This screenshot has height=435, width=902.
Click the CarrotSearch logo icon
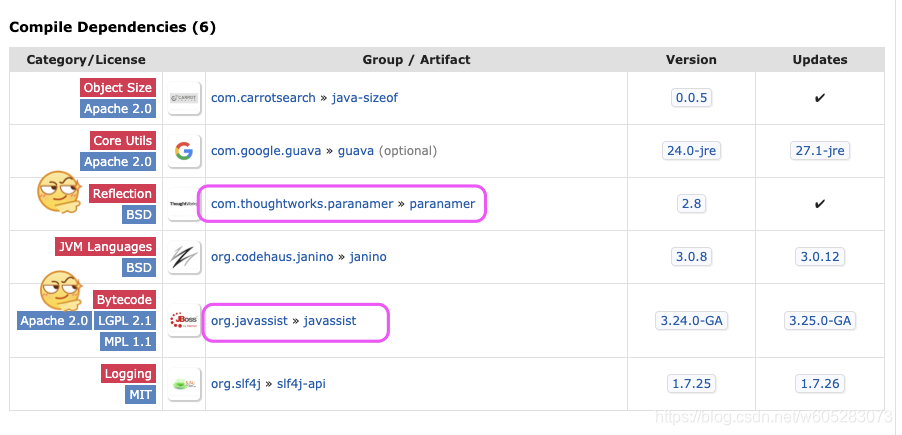184,98
